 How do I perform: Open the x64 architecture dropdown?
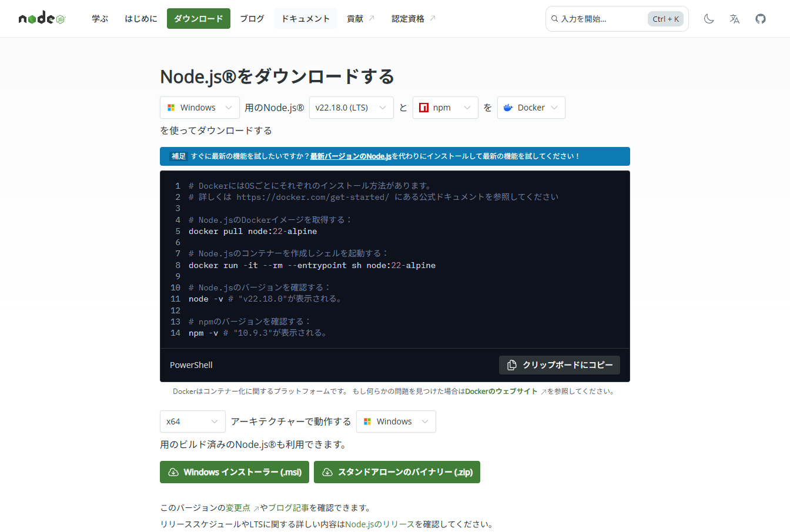tap(193, 421)
